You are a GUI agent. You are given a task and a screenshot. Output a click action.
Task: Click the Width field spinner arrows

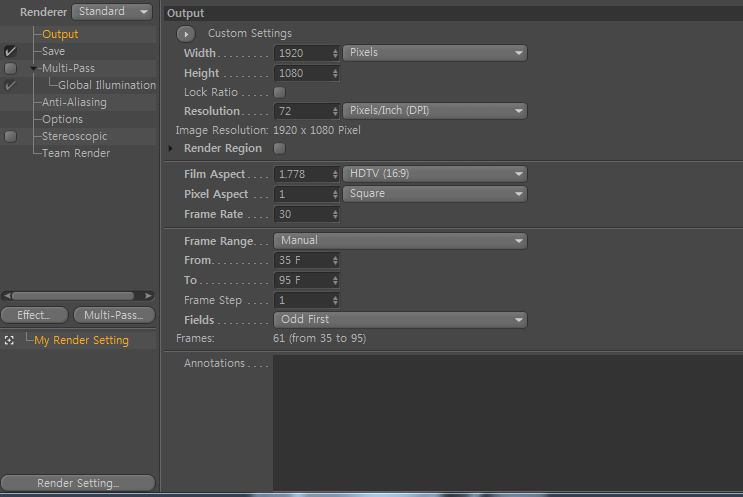coord(335,53)
